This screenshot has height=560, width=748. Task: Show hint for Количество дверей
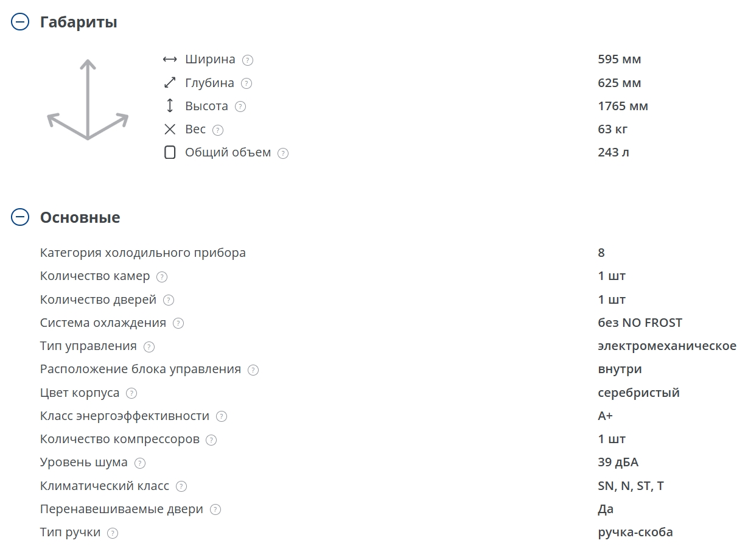[169, 300]
